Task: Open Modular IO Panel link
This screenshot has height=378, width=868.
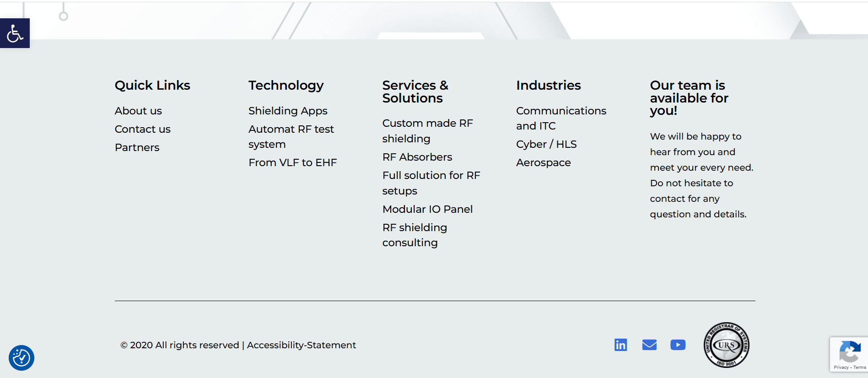Action: [x=427, y=209]
